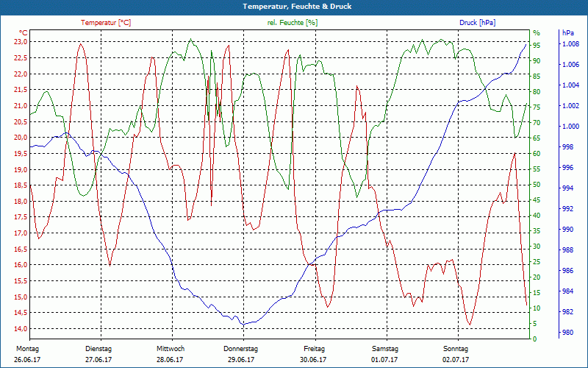The image size is (588, 368).
Task: Click the 990 pressure axis value
Action: pos(568,230)
